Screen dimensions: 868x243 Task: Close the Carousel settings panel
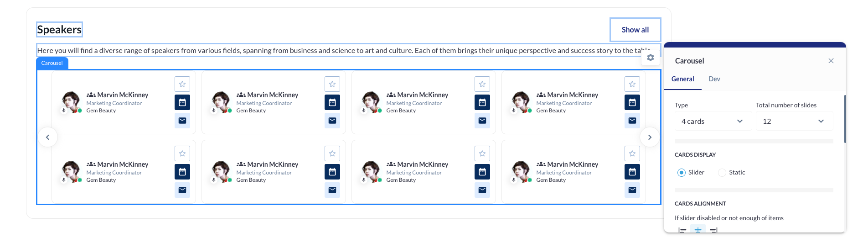(831, 61)
